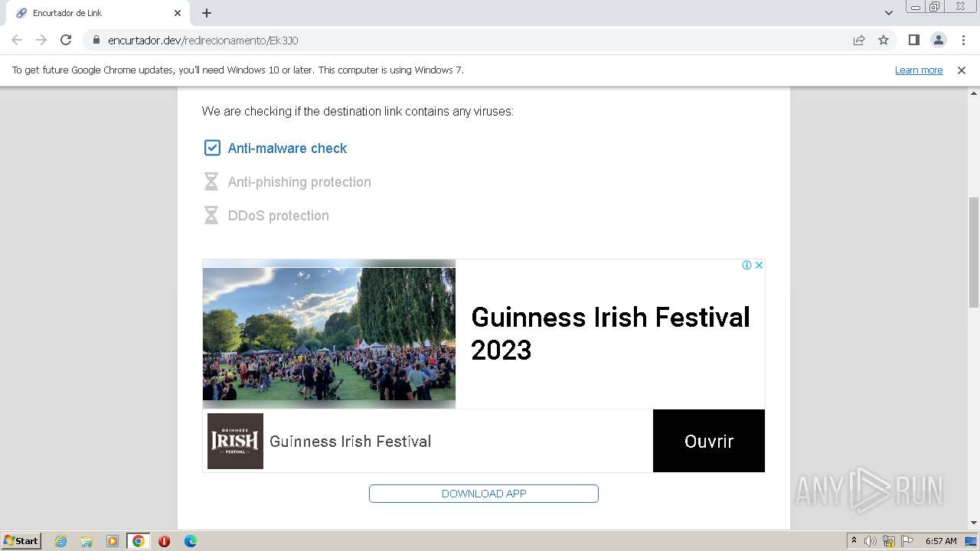Click the Ouvrir button in the ad
This screenshot has height=551, width=980.
709,441
